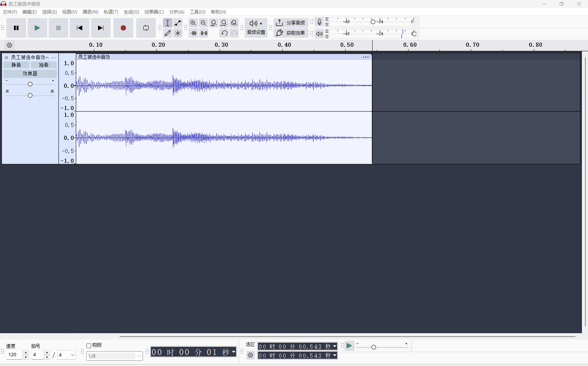
Task: Select the Multi-tool asterisk icon
Action: coord(178,33)
